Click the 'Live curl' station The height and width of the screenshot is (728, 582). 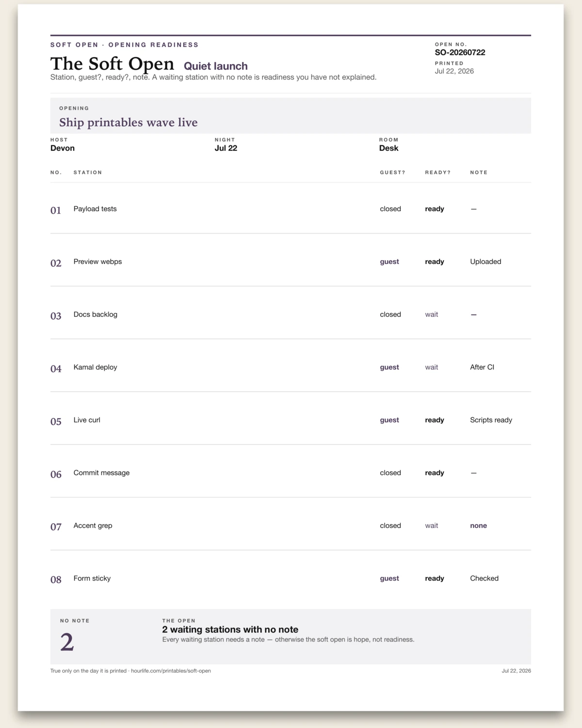pos(87,420)
